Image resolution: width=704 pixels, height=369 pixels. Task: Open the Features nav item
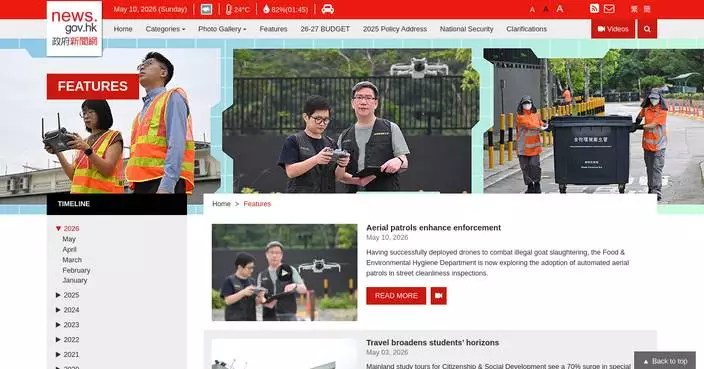point(273,29)
